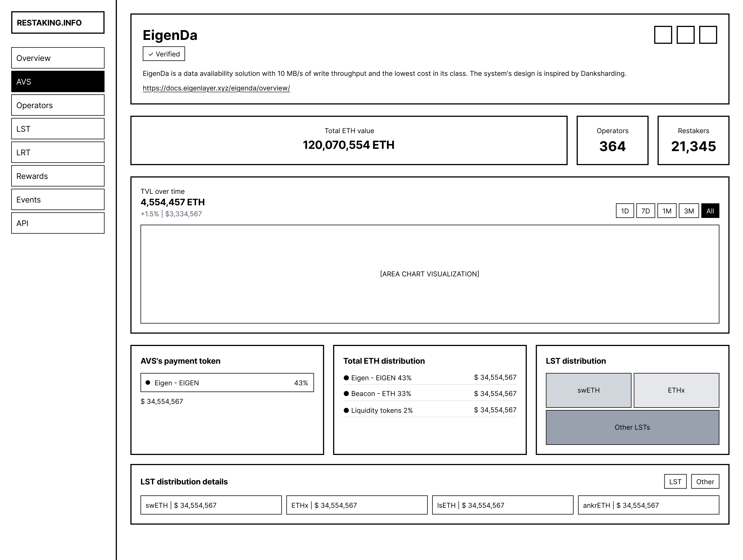This screenshot has height=560, width=743.
Task: Choose the 1M range for TVL chart
Action: 667,211
